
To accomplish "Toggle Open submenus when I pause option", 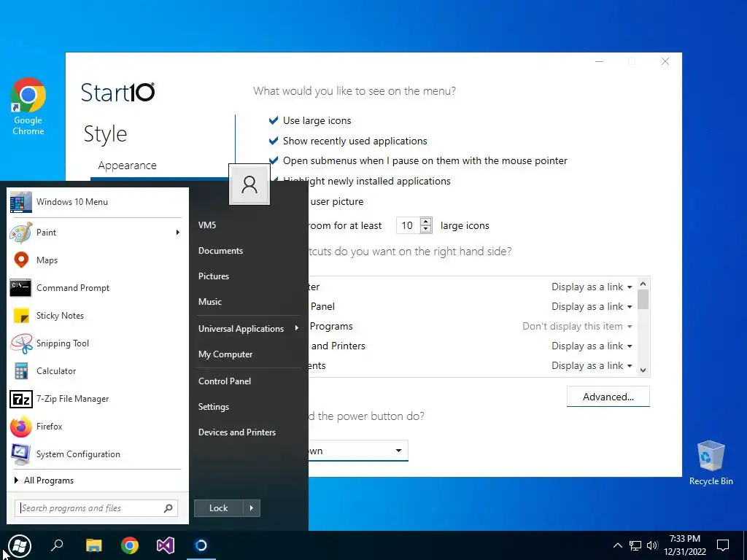I will click(274, 161).
